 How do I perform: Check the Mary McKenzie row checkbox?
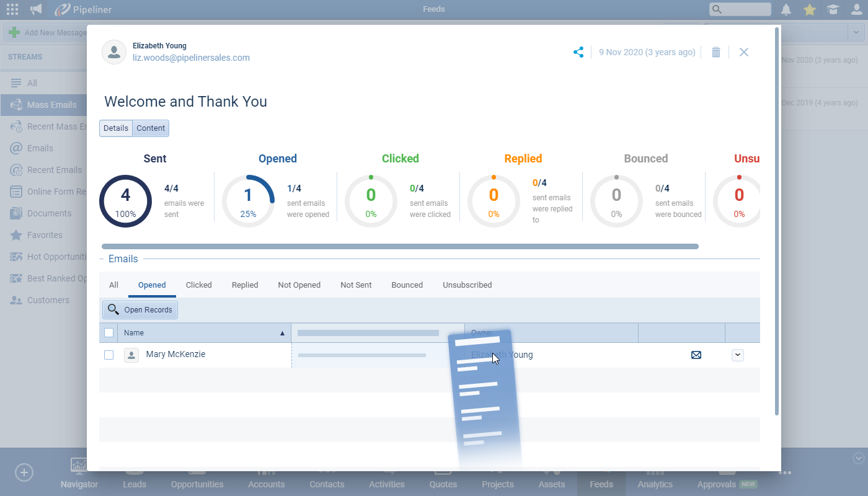[109, 355]
